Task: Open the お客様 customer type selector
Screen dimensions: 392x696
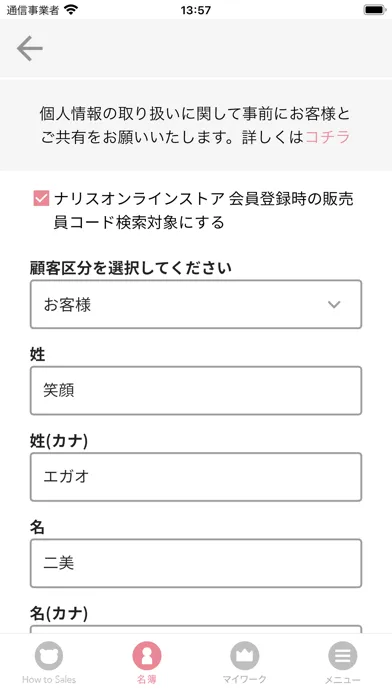Action: (x=196, y=304)
